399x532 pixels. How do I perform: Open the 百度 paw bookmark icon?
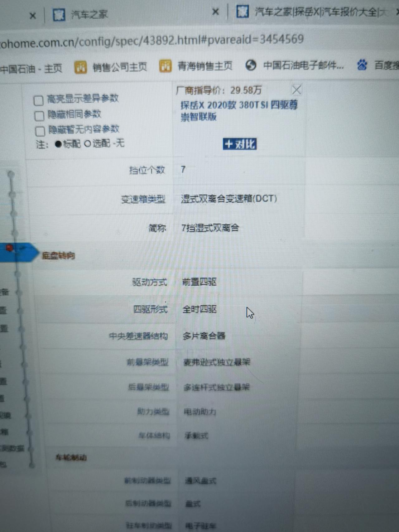[x=362, y=65]
